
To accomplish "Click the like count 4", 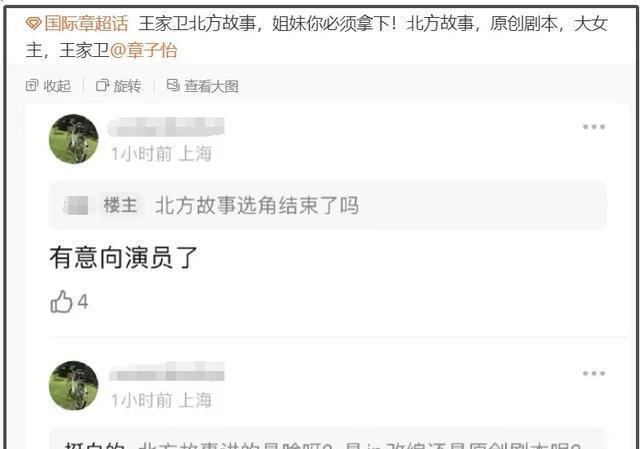I will click(83, 302).
